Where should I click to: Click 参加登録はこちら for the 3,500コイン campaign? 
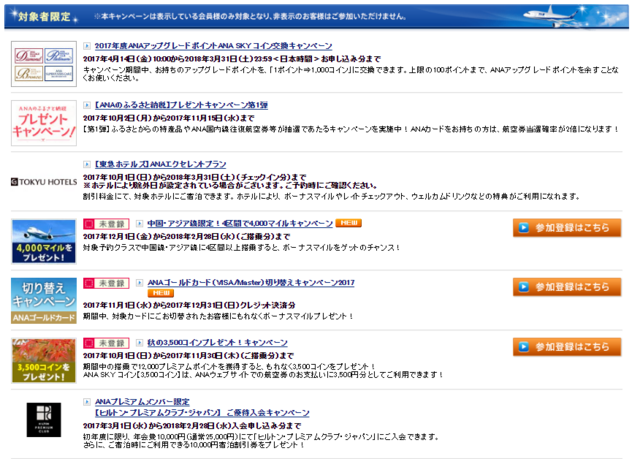coord(567,347)
